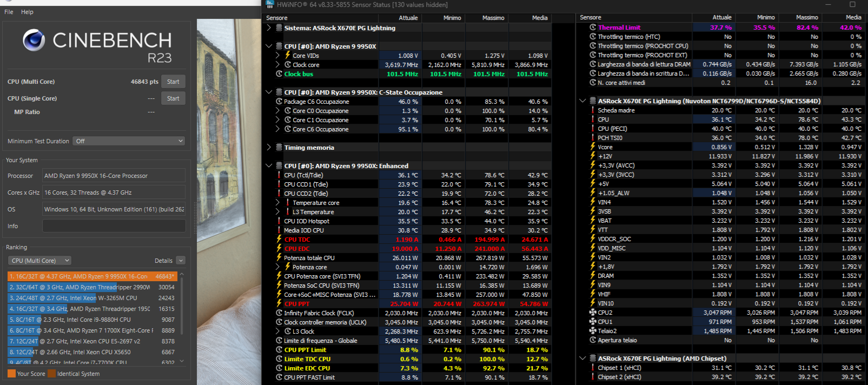The height and width of the screenshot is (385, 868).
Task: Expand the L3 Clock row
Action: click(277, 331)
